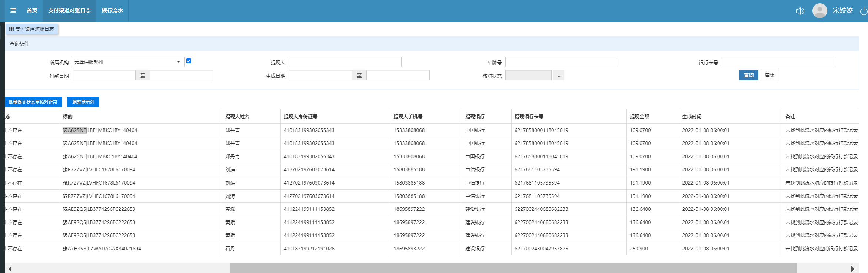This screenshot has height=273, width=868.
Task: Open 核对状态 selector with ellipsis button
Action: 559,75
